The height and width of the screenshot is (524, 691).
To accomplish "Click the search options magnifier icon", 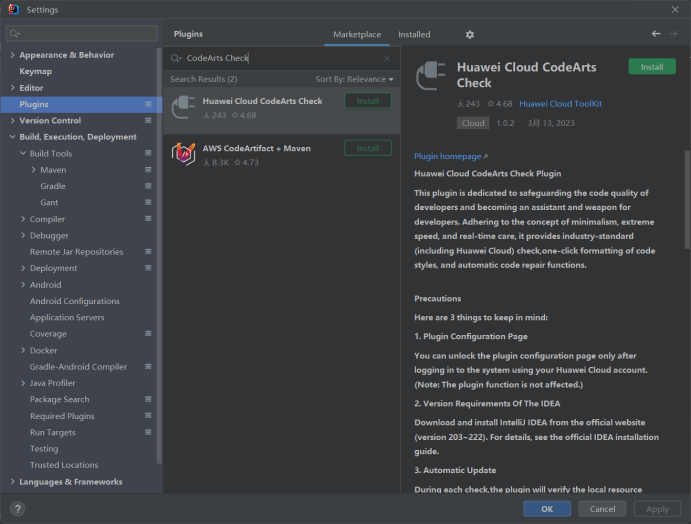I will 176,58.
